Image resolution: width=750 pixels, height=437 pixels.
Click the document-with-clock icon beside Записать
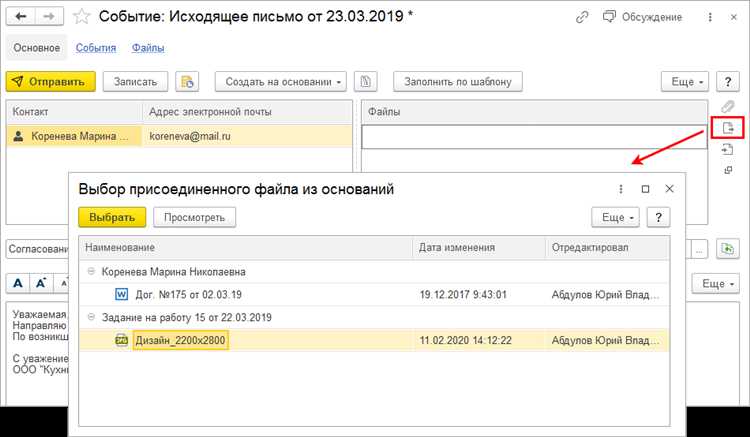pyautogui.click(x=187, y=82)
